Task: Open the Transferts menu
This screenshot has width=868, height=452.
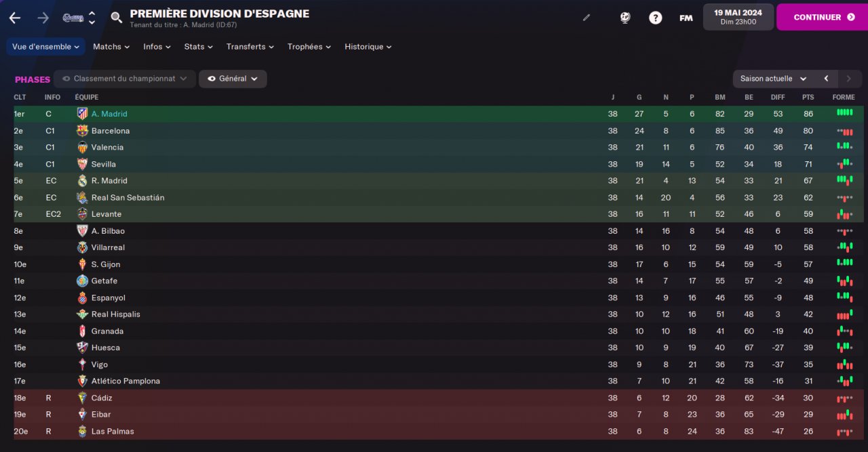Action: 250,47
